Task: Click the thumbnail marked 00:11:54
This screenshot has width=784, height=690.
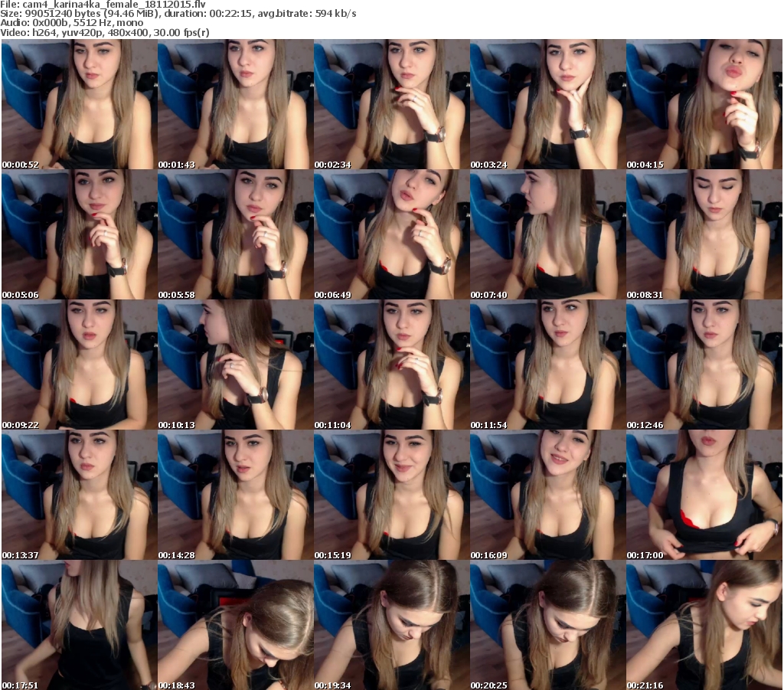Action: [x=547, y=365]
